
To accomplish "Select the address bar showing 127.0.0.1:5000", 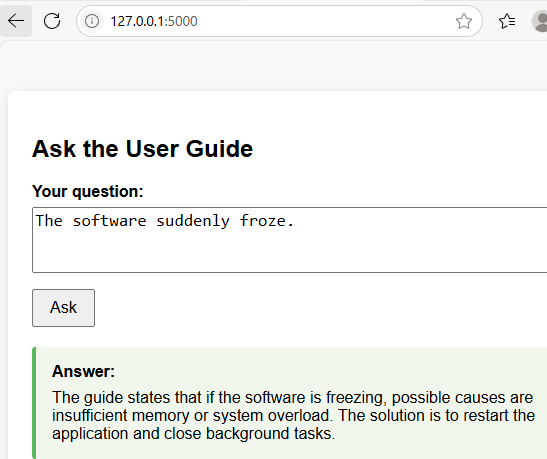I will pyautogui.click(x=279, y=21).
